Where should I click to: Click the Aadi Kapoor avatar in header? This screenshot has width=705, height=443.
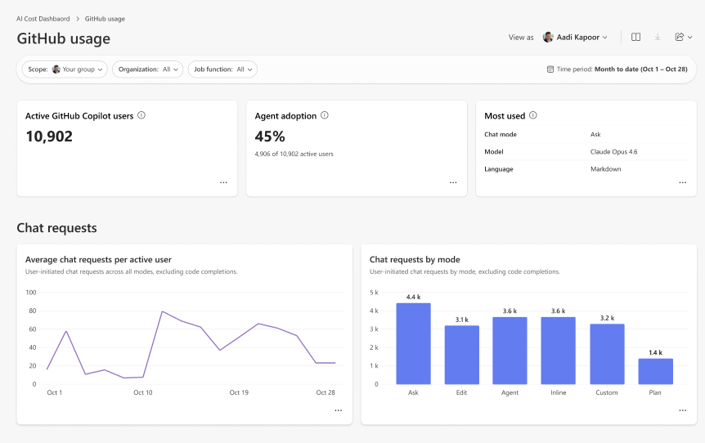[548, 37]
